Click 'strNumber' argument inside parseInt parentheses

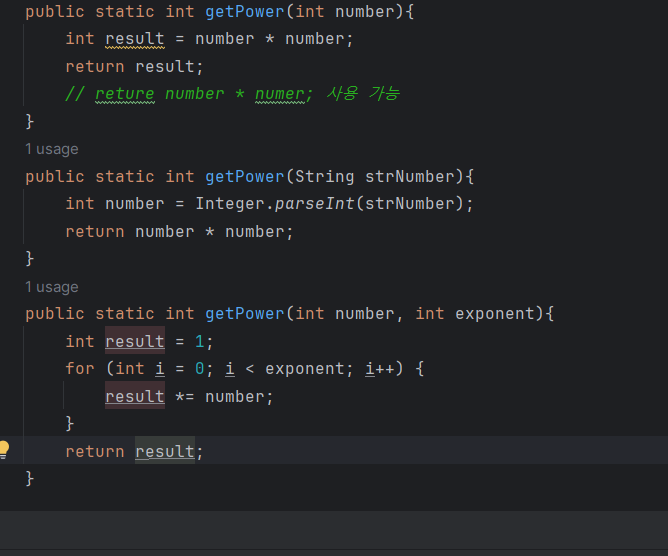[x=410, y=204]
